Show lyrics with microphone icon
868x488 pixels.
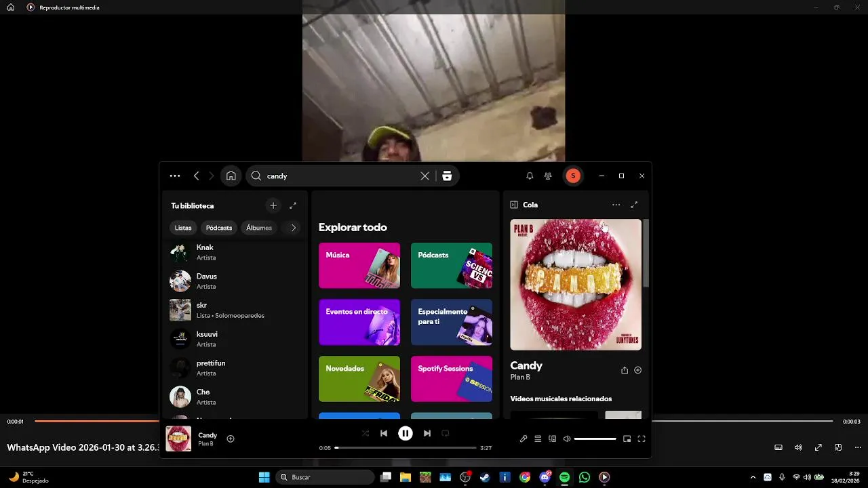(524, 439)
